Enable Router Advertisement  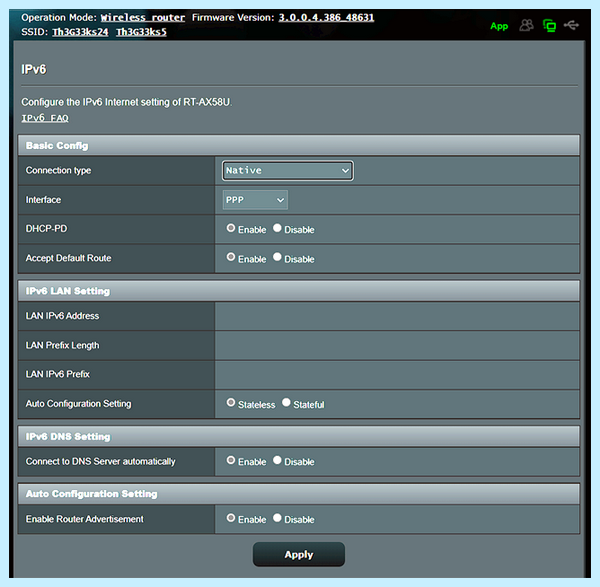point(231,518)
